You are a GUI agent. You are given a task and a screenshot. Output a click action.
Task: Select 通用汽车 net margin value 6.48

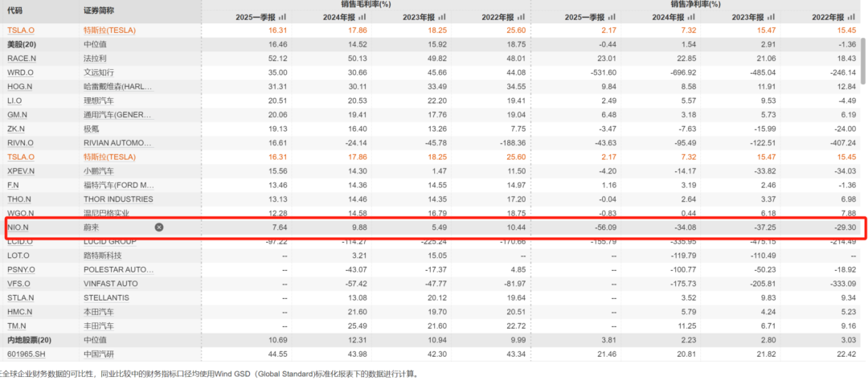coord(609,115)
